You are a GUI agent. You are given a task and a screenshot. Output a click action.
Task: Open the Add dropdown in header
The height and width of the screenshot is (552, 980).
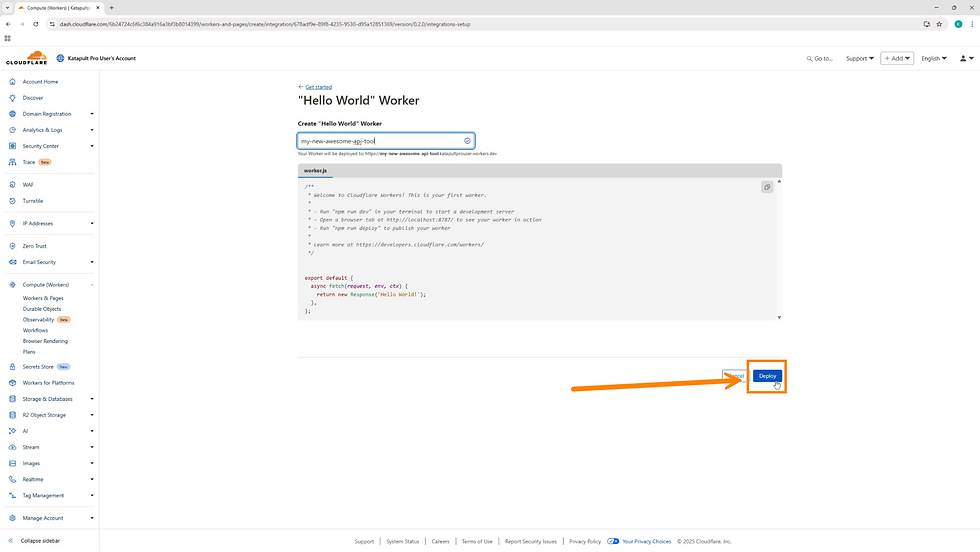[x=897, y=58]
